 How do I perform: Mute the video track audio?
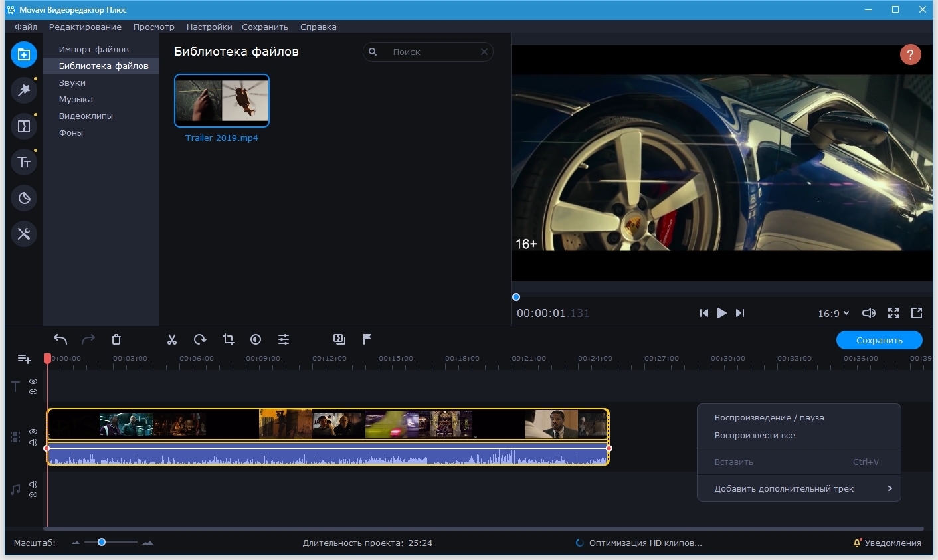pyautogui.click(x=33, y=442)
